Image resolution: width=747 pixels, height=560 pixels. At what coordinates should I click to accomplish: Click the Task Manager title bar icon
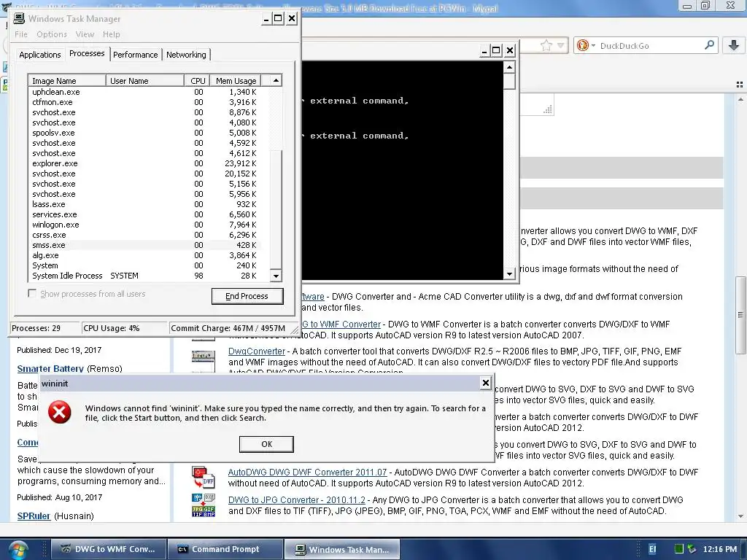tap(18, 18)
